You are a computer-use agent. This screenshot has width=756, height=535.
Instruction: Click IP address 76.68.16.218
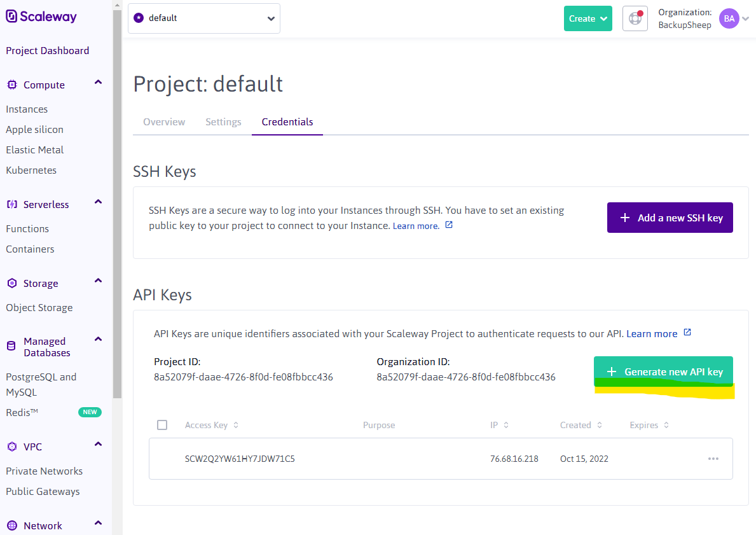coord(514,459)
